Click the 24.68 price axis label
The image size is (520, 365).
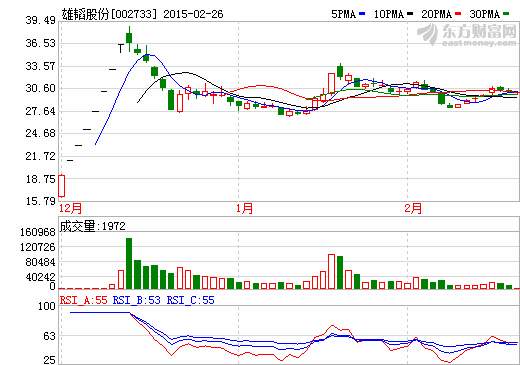click(x=41, y=133)
